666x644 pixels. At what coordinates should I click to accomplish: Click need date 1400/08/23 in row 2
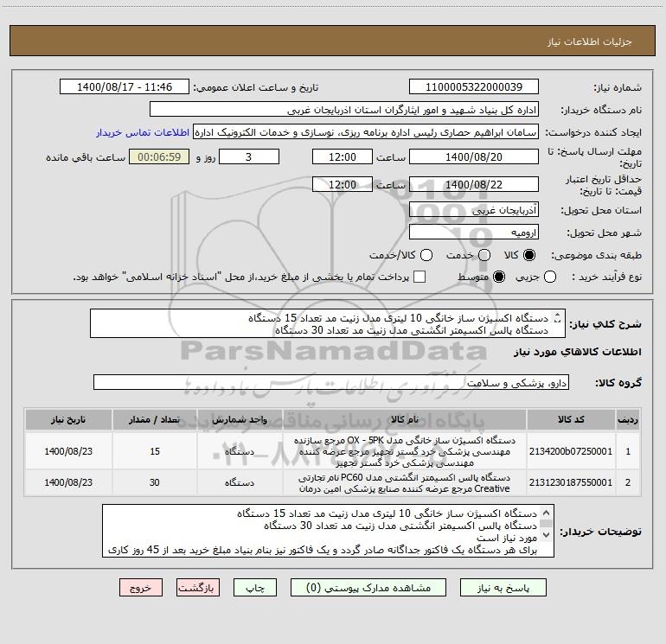click(68, 482)
